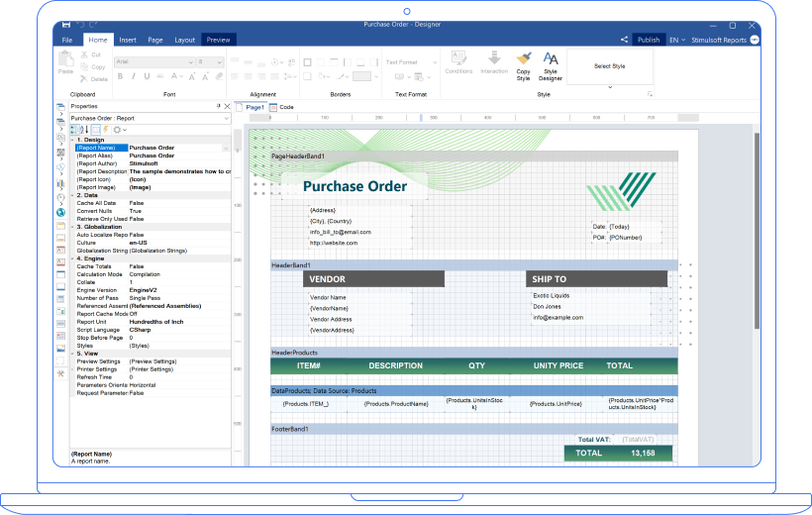Open the Code tab
This screenshot has height=515, width=812.
285,107
